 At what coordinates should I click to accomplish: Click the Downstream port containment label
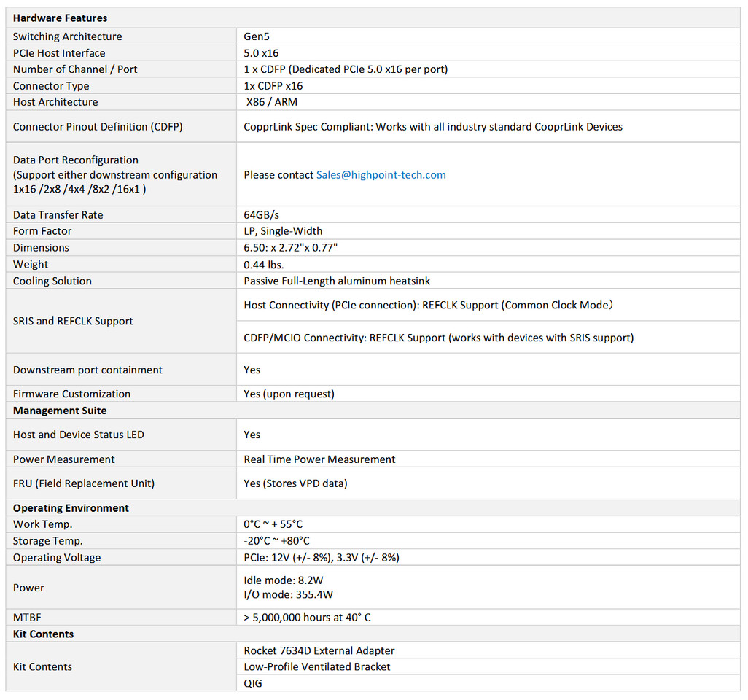87,370
